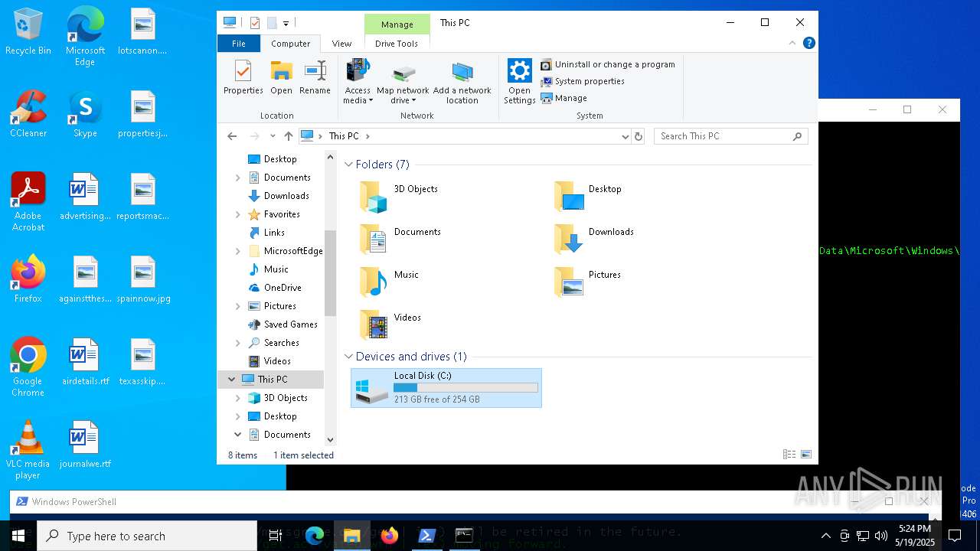The height and width of the screenshot is (551, 980).
Task: Select the Manage contextual tab header
Action: tap(397, 24)
